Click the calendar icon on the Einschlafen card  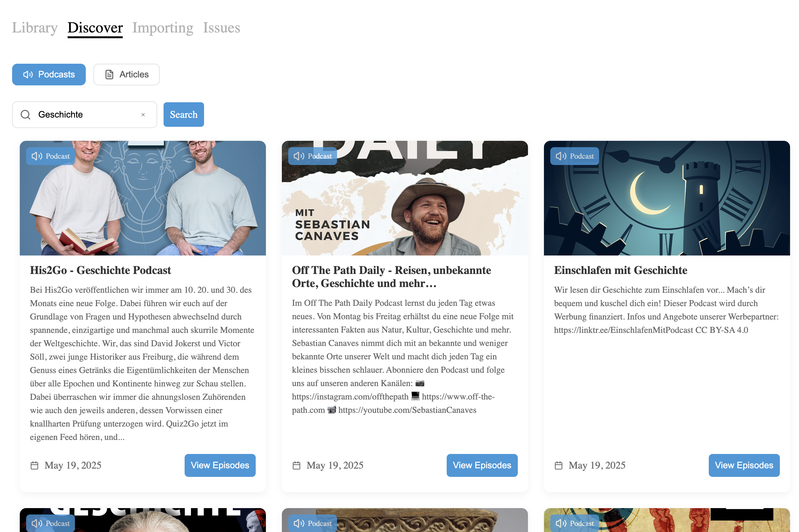pos(559,465)
